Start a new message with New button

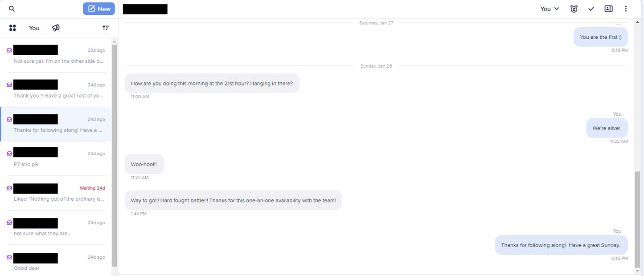tap(99, 9)
